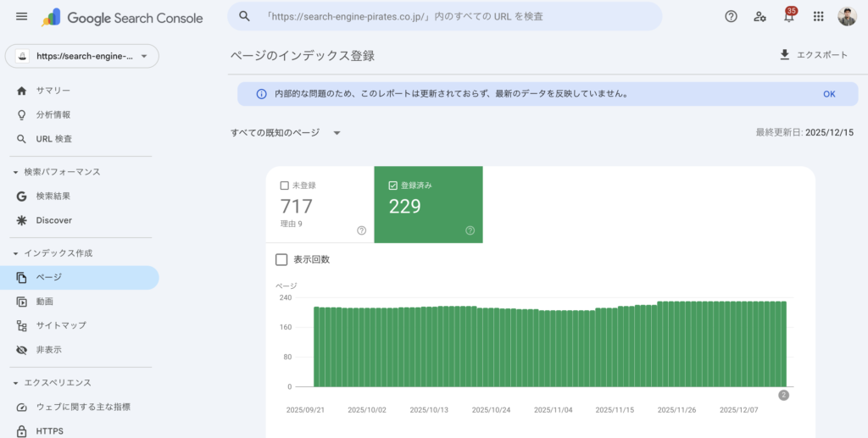Open the サイトマップ menu item
This screenshot has width=868, height=438.
[x=60, y=325]
